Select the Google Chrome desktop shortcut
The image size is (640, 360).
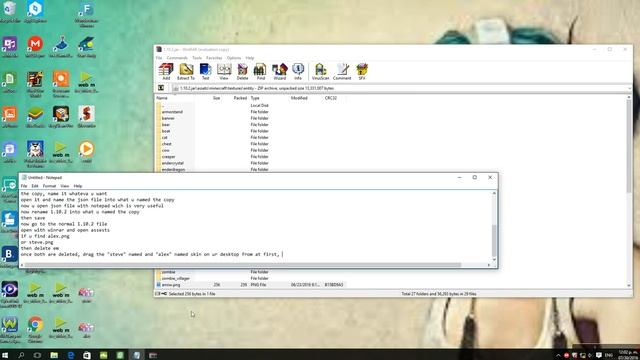pyautogui.click(x=35, y=329)
